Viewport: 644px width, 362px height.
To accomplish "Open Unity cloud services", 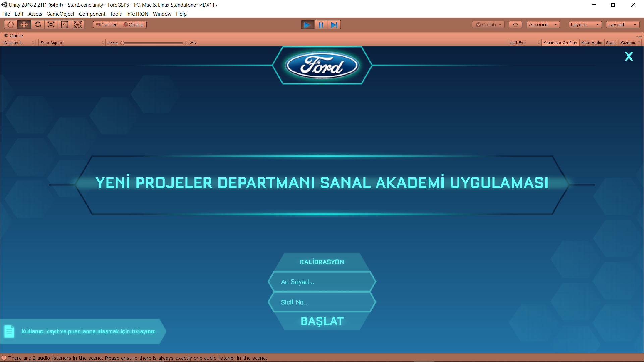I will click(516, 25).
